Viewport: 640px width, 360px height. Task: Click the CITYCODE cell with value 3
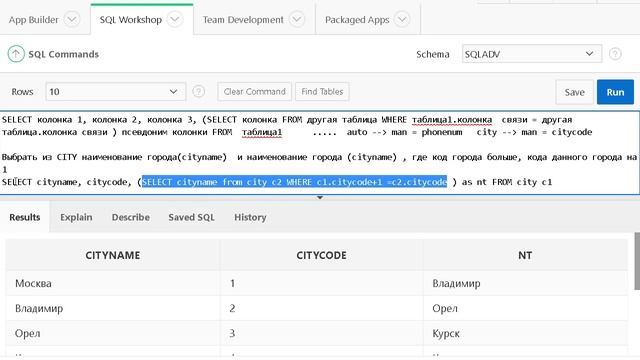[x=321, y=333]
